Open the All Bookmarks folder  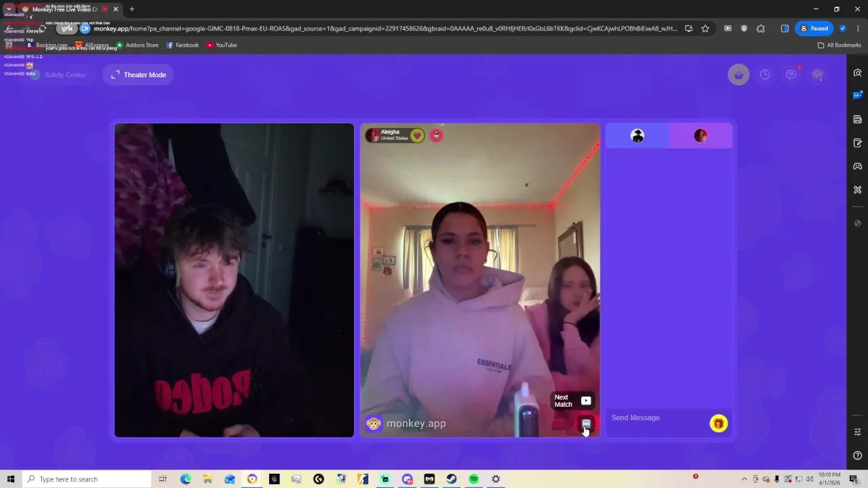(x=839, y=45)
